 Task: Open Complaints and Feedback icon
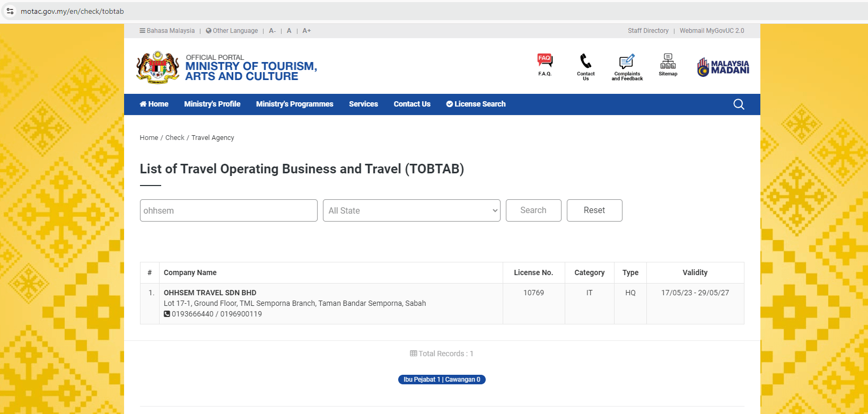tap(627, 62)
